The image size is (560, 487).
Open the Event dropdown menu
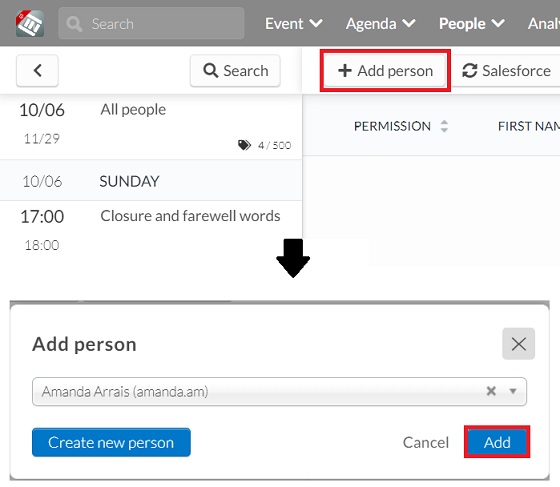[294, 24]
